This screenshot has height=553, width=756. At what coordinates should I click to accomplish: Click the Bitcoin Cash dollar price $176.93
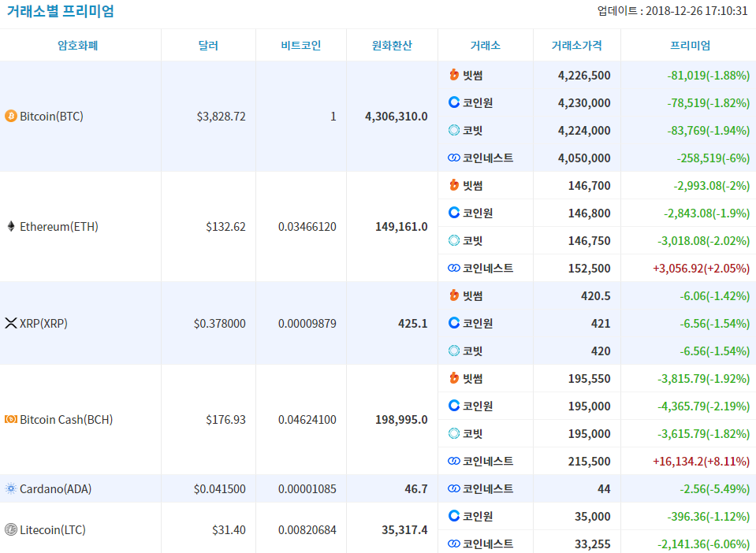tap(225, 420)
